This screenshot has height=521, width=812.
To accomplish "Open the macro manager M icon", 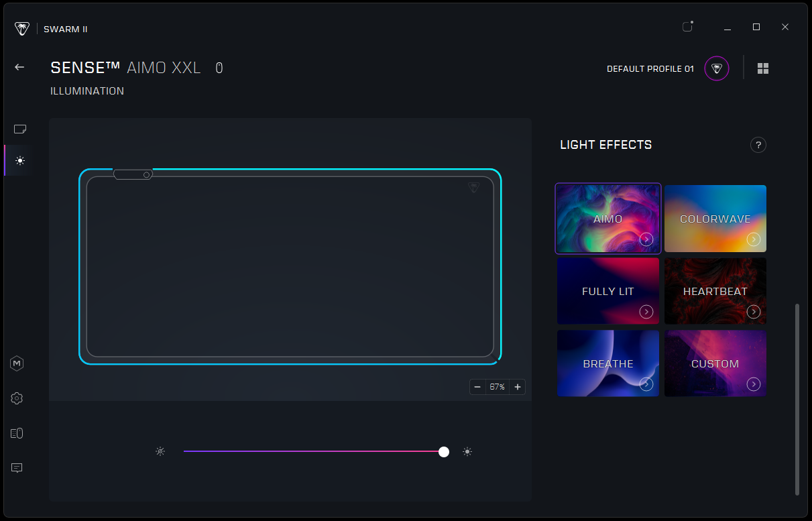I will point(17,363).
